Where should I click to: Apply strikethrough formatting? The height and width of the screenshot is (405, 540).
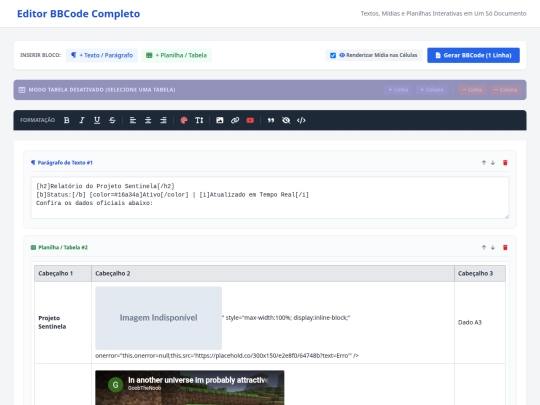pyautogui.click(x=112, y=120)
